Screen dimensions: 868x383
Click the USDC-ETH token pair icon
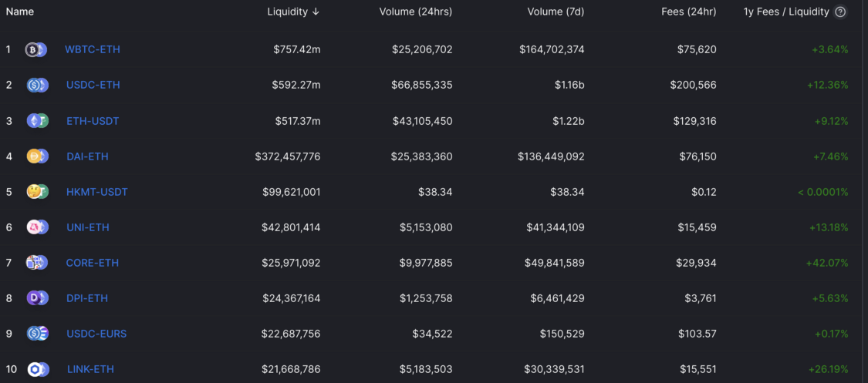click(x=38, y=85)
